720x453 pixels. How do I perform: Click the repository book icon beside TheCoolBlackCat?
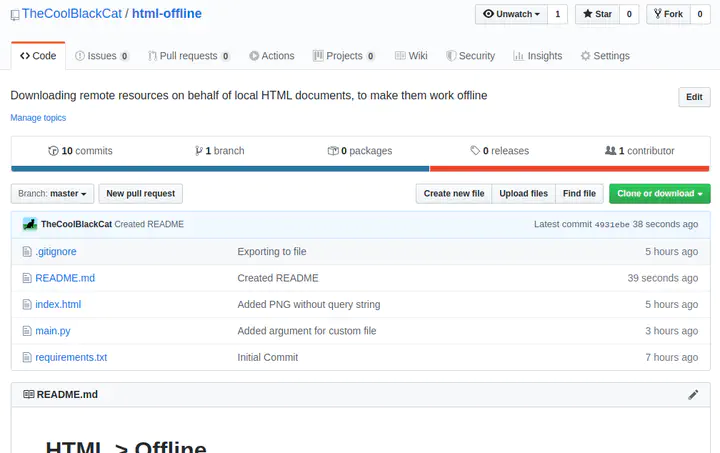15,15
